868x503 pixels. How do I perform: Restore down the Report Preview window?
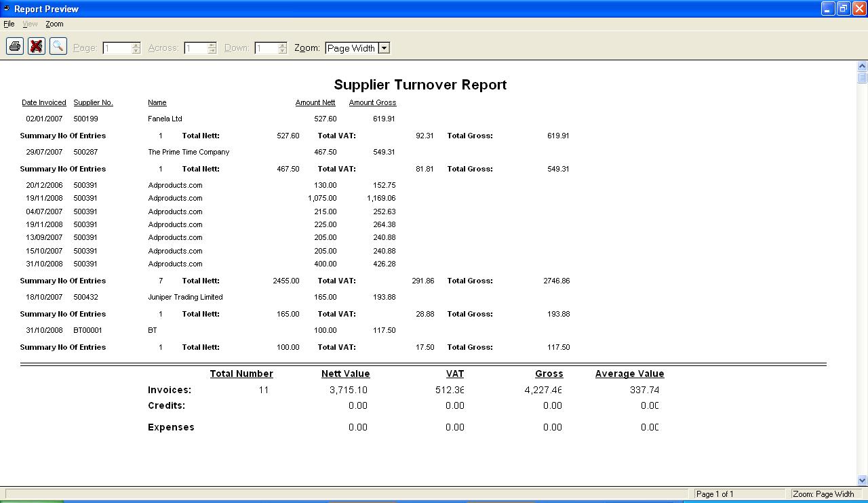point(844,9)
